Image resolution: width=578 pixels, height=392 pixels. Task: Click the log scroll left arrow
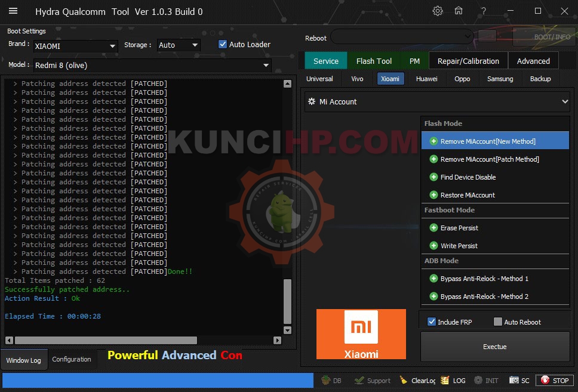[x=10, y=341]
